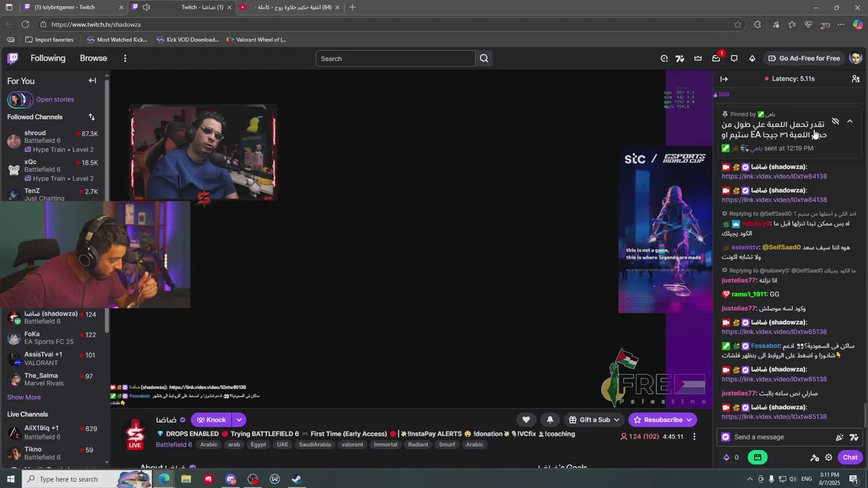Open chat settings gear icon
The height and width of the screenshot is (488, 868).
tap(829, 457)
